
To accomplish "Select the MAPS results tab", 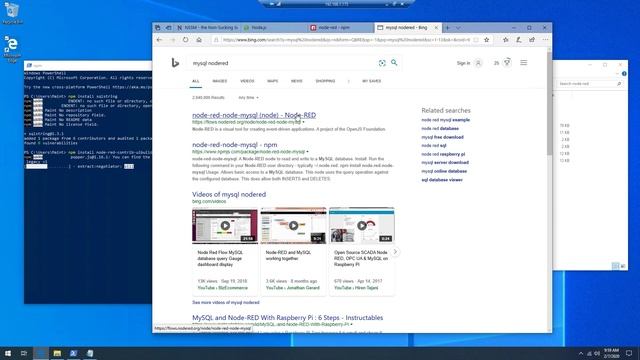I will (272, 81).
